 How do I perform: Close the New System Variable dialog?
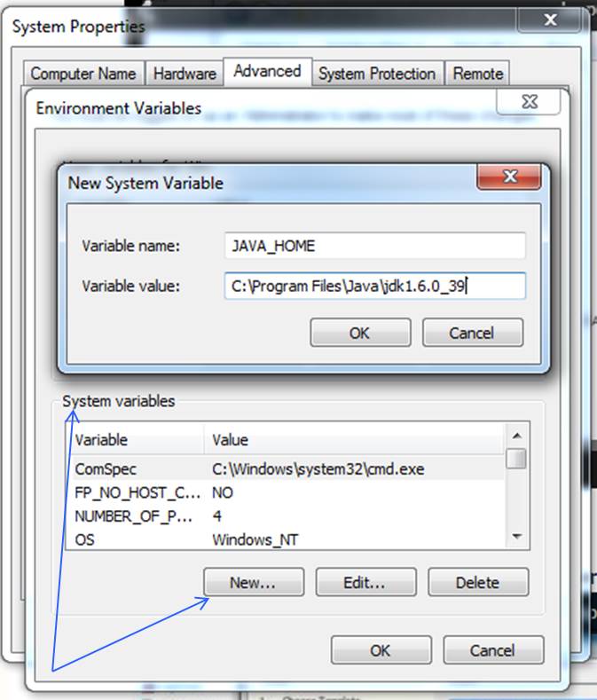(x=509, y=177)
